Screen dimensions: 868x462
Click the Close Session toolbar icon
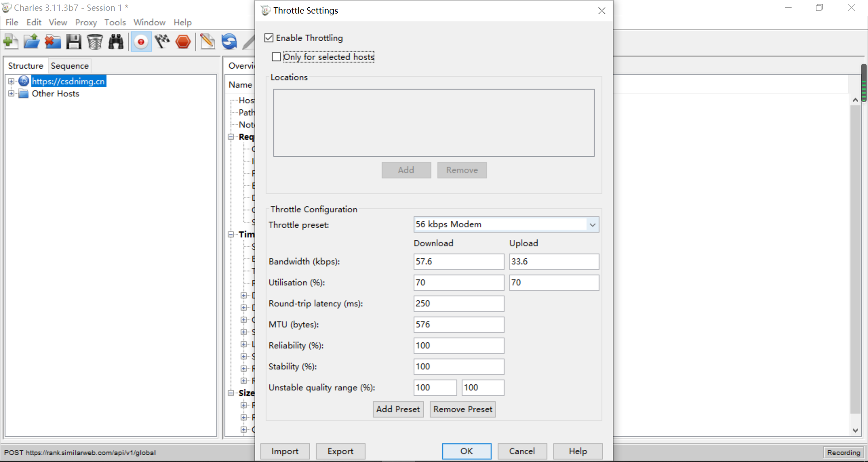52,42
